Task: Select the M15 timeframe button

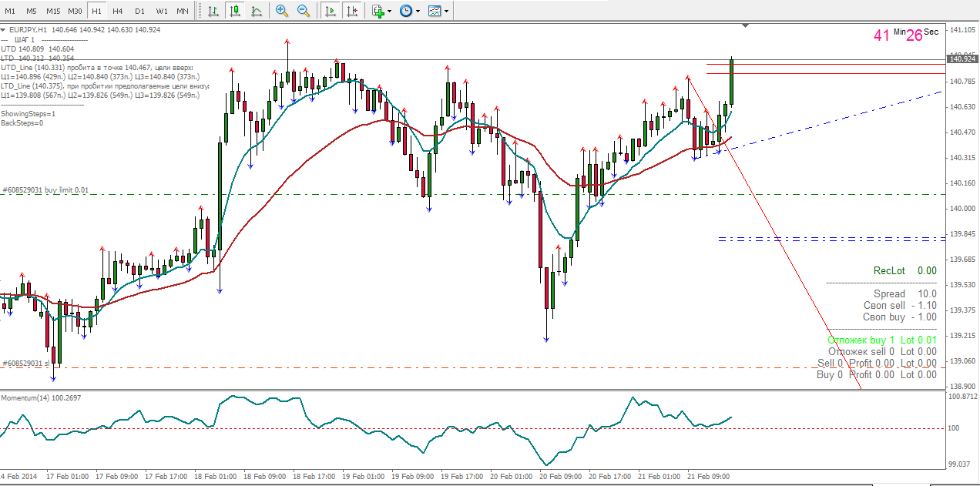Action: point(52,11)
